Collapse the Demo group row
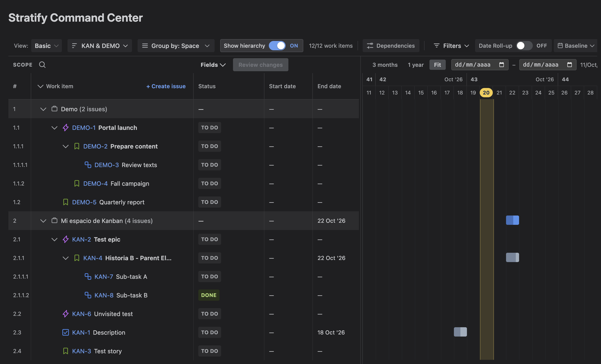The image size is (601, 364). pyautogui.click(x=43, y=109)
